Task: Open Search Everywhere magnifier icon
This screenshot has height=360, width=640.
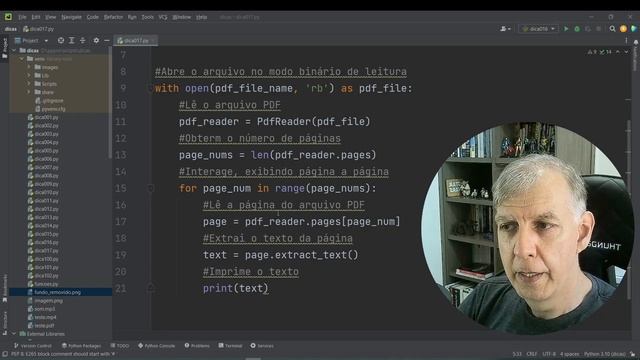Action: point(612,29)
